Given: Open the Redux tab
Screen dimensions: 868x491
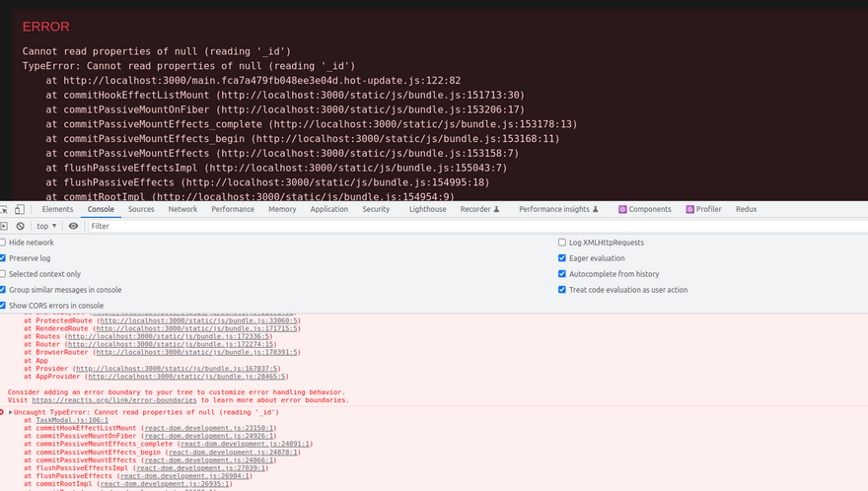Looking at the screenshot, I should [x=746, y=210].
